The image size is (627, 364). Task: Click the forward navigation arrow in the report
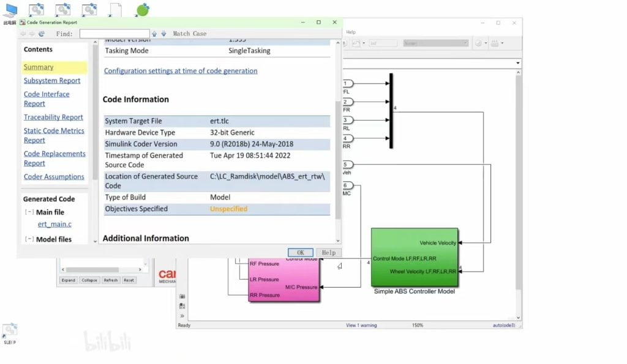[32, 34]
